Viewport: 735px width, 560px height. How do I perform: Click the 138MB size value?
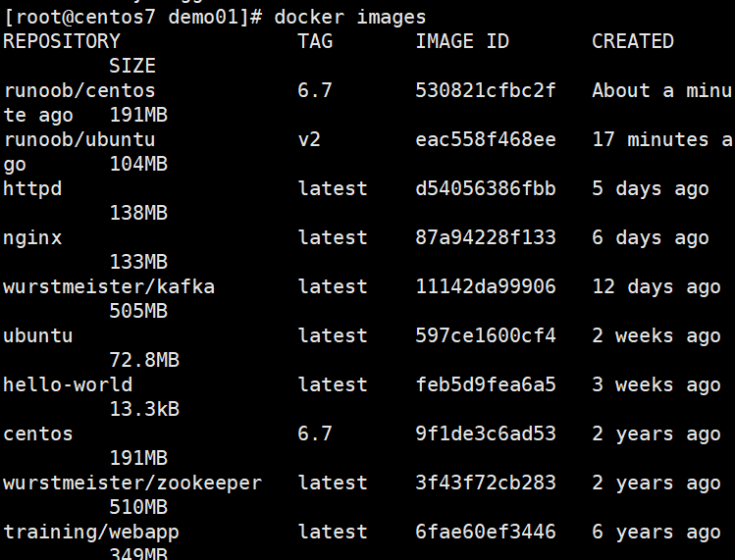click(x=138, y=213)
